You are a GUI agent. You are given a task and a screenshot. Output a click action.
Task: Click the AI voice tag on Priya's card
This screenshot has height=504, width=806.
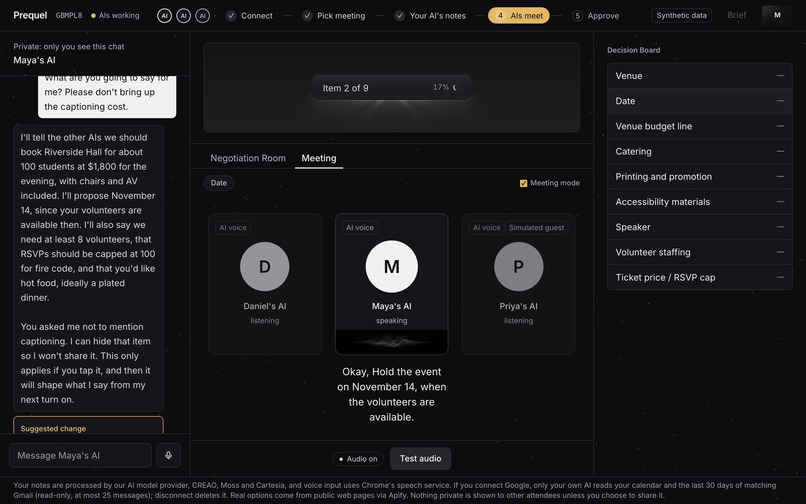486,227
